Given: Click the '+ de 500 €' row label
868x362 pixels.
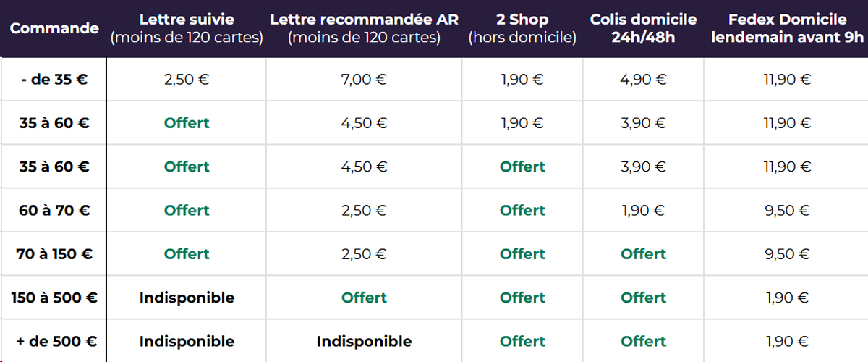Looking at the screenshot, I should coord(54,341).
